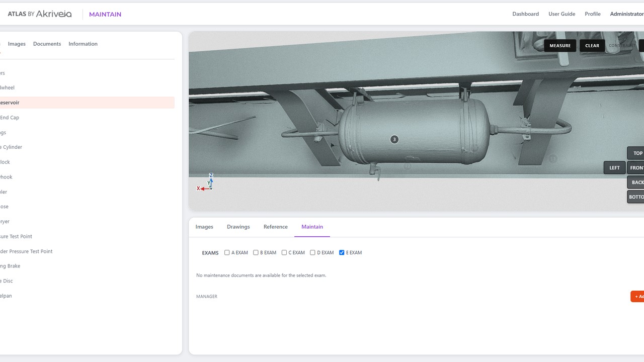Uncheck the E EXAM checkbox
The height and width of the screenshot is (362, 644).
point(342,252)
